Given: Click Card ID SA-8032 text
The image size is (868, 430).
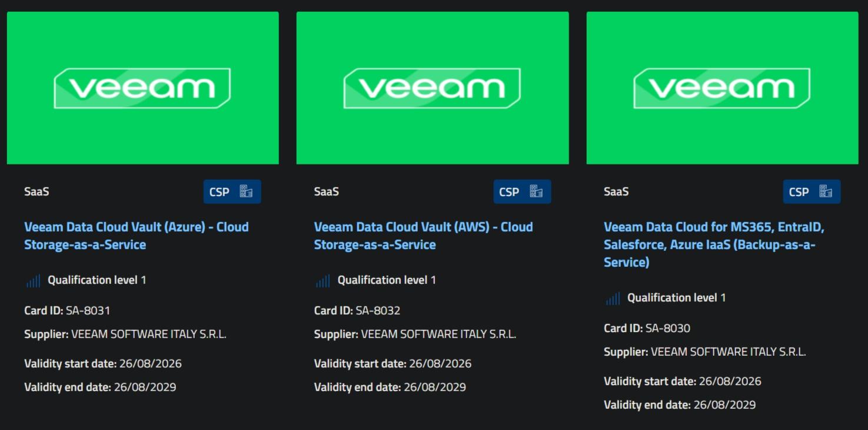Looking at the screenshot, I should point(357,310).
